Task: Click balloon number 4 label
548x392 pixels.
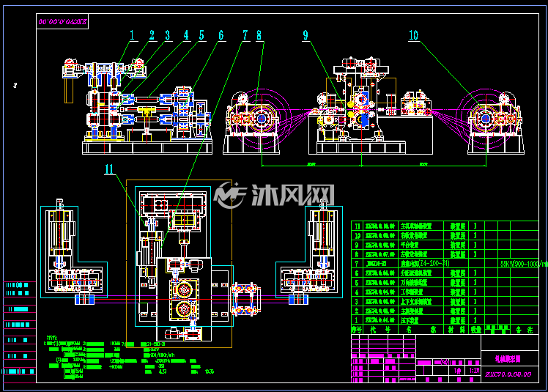Action: coord(186,35)
